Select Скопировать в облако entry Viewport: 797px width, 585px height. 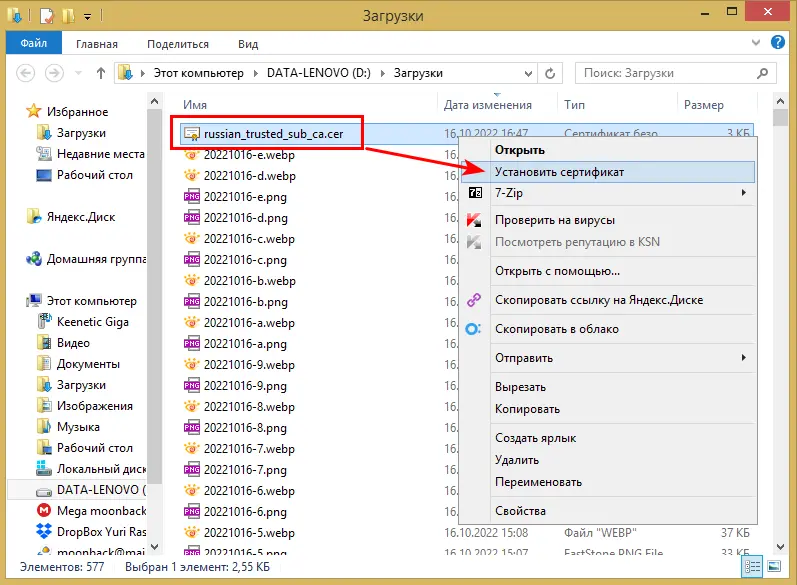pos(608,329)
